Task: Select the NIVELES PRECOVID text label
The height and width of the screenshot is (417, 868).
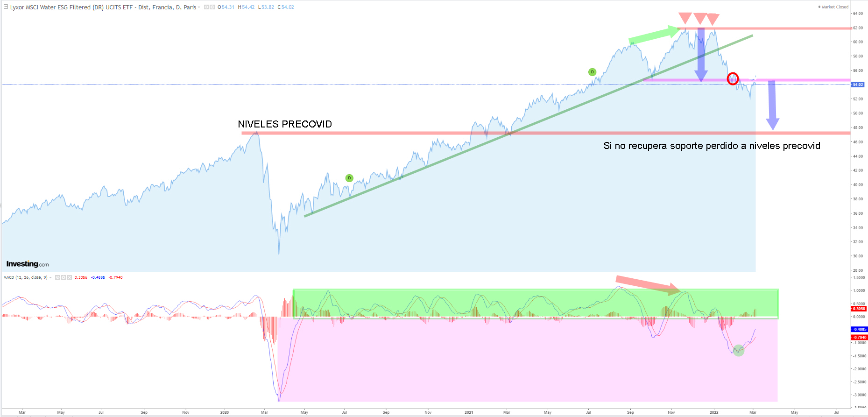Action: pyautogui.click(x=285, y=124)
